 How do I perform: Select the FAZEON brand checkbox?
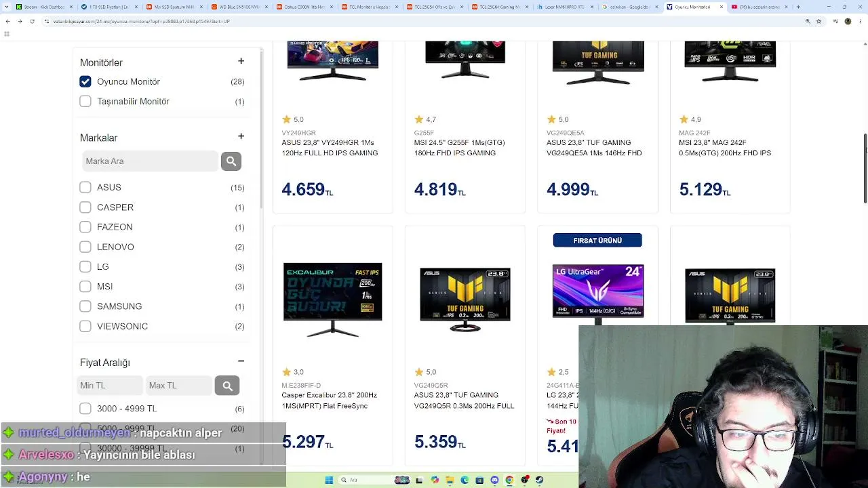85,227
